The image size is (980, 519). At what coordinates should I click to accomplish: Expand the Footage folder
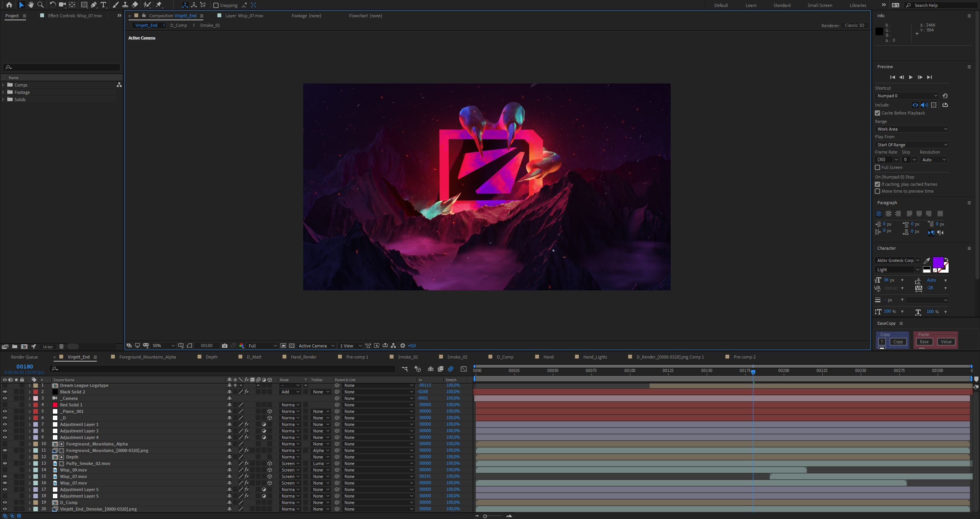coord(3,92)
